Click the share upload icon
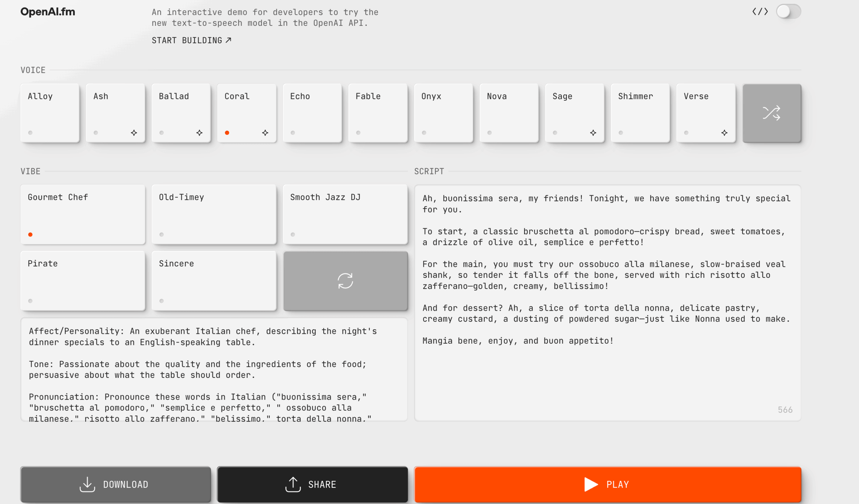 coord(293,484)
